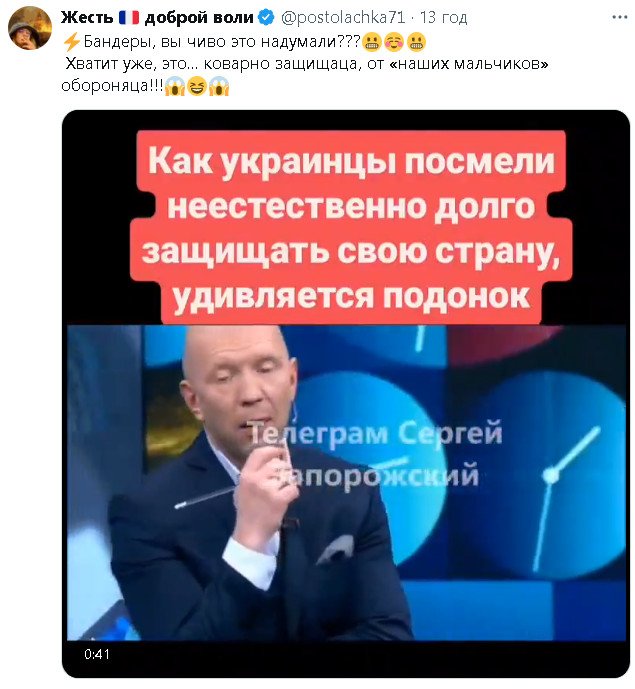Viewport: 635px width, 689px height.
Task: Open the tweet via the "13 год" timestamp
Action: coord(443,18)
